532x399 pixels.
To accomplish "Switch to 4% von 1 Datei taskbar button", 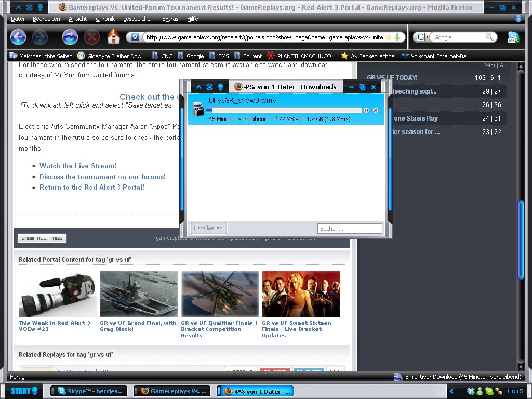I will point(255,391).
